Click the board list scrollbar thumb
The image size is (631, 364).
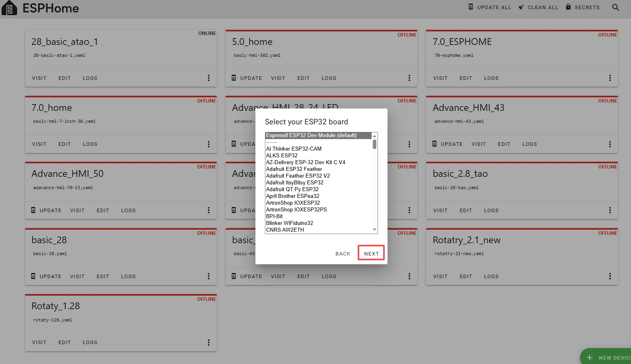[x=374, y=144]
